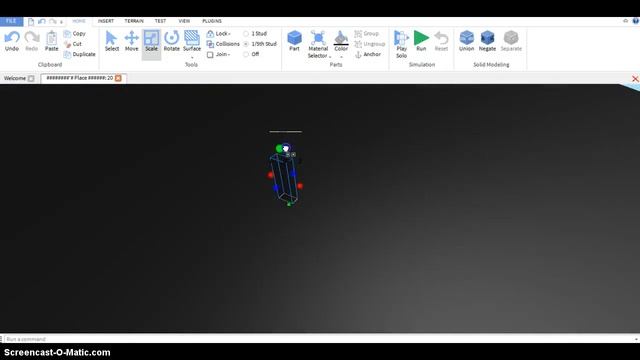Toggle Collisions on or off
Viewport: 640px width, 360px height.
point(223,44)
